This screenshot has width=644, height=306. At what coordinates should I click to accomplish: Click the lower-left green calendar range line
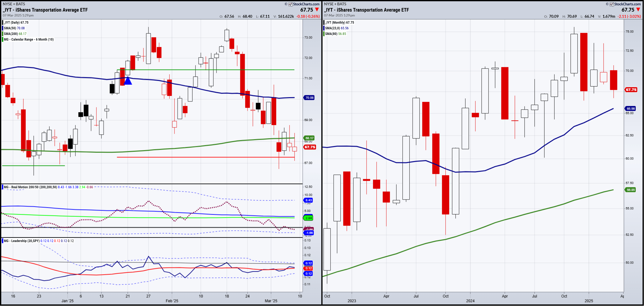pyautogui.click(x=34, y=166)
